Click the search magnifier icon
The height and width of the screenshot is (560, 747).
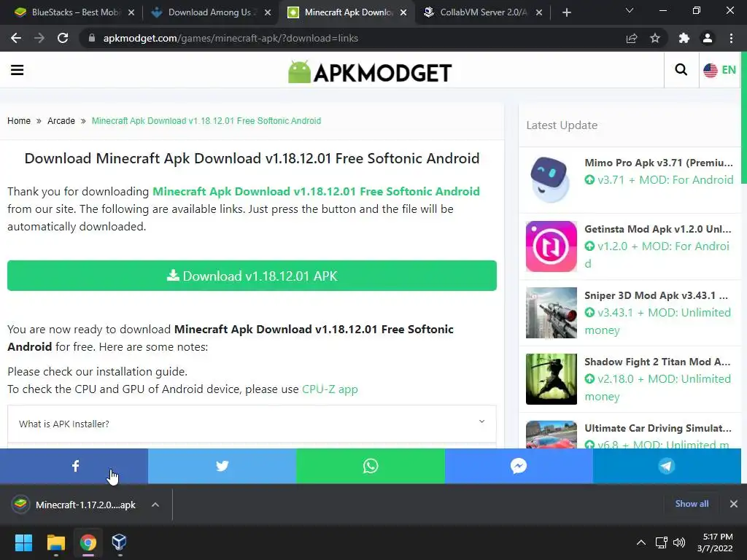coord(681,70)
